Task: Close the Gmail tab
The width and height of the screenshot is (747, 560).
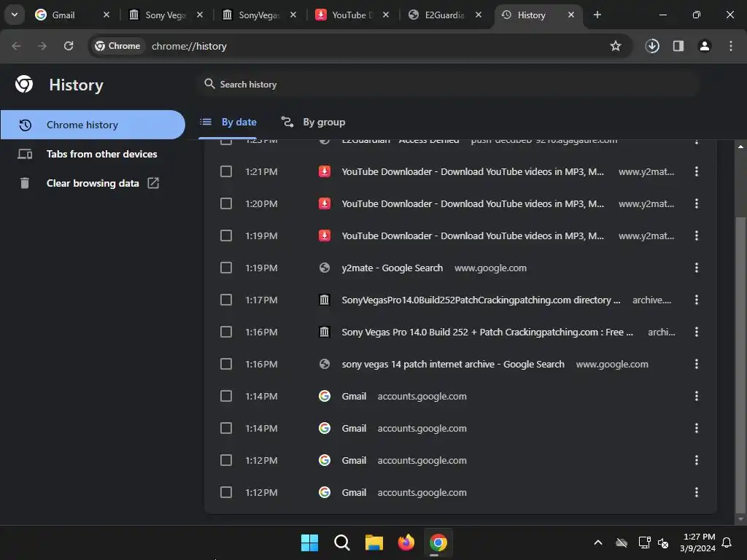Action: click(107, 15)
